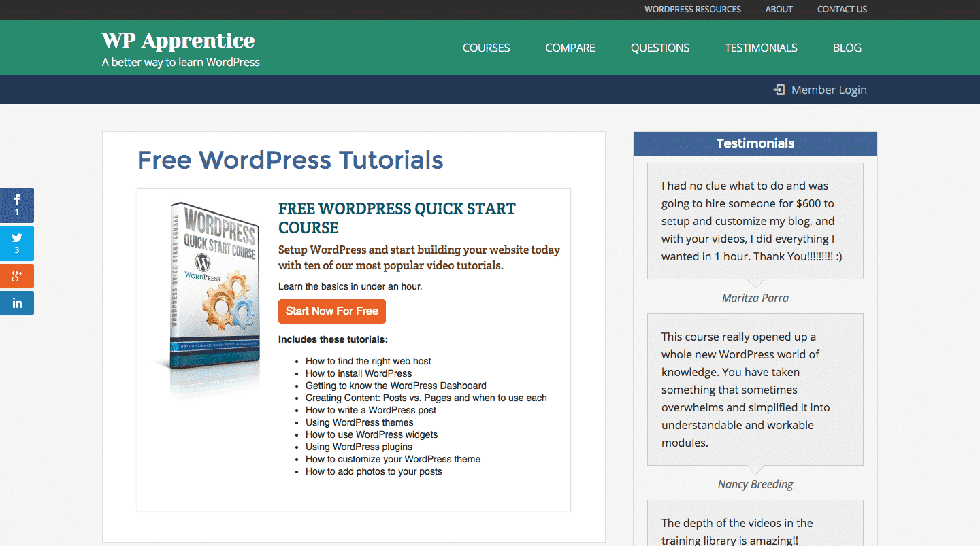The height and width of the screenshot is (546, 980).
Task: Select Maritza Parra testimonial box
Action: click(x=755, y=221)
